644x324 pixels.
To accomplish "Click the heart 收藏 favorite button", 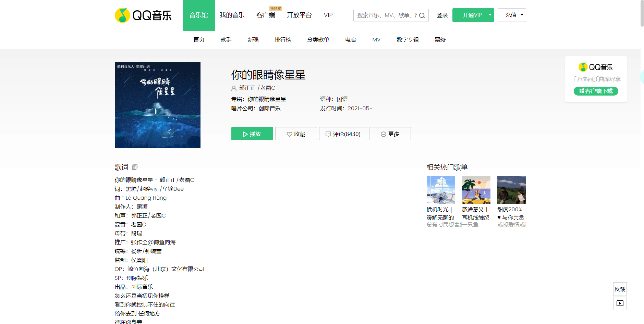I will (x=296, y=134).
